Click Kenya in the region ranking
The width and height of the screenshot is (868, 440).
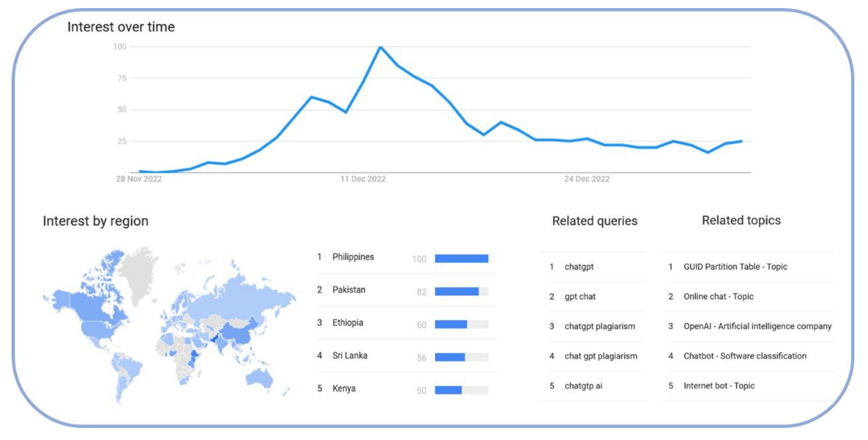[x=406, y=389]
